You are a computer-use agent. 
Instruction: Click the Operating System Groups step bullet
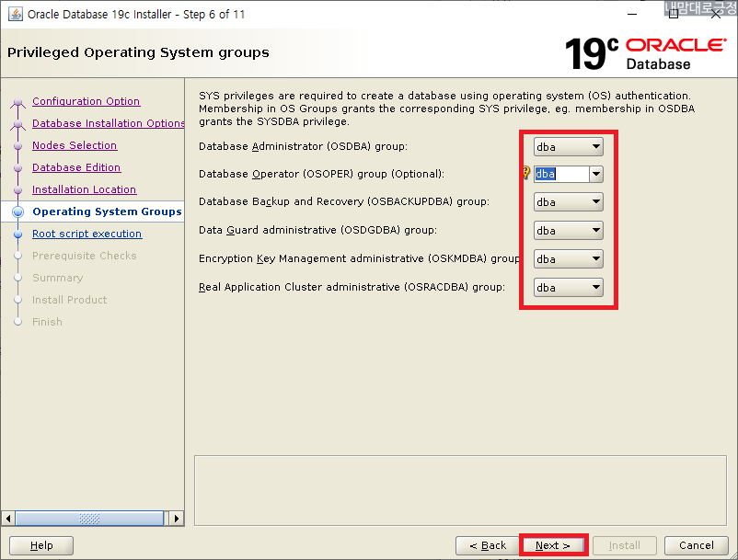tap(17, 211)
